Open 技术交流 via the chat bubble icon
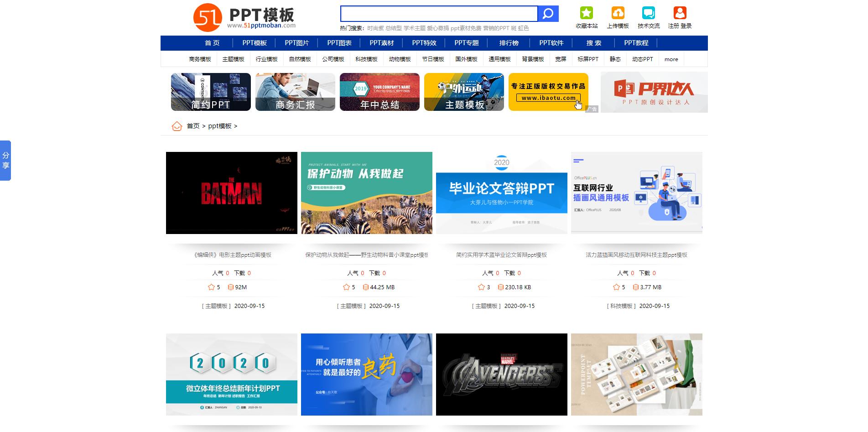The width and height of the screenshot is (868, 432). click(x=648, y=12)
